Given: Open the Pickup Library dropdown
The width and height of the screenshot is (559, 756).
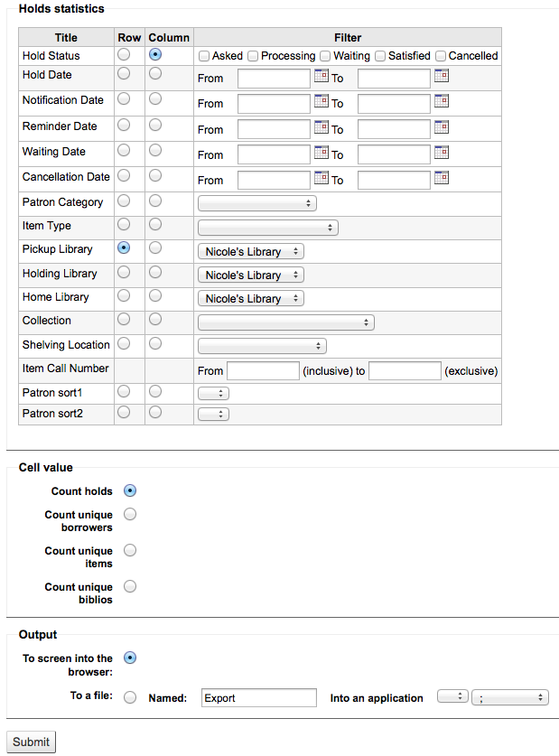Looking at the screenshot, I should [250, 252].
